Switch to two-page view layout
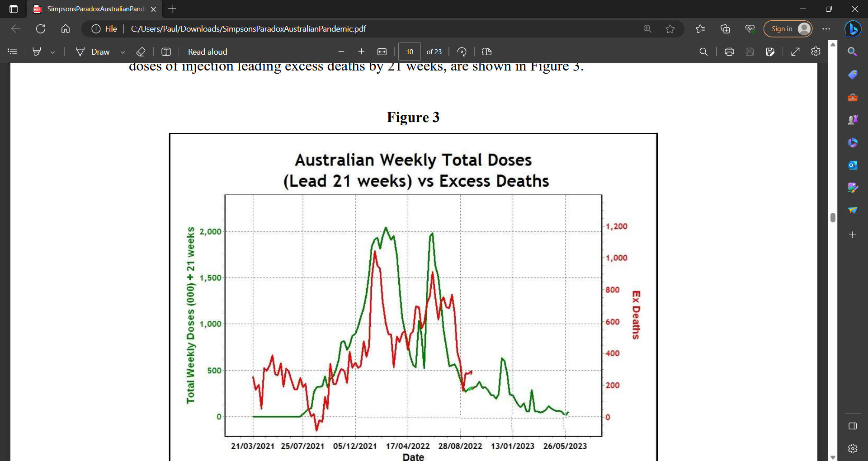 (486, 52)
